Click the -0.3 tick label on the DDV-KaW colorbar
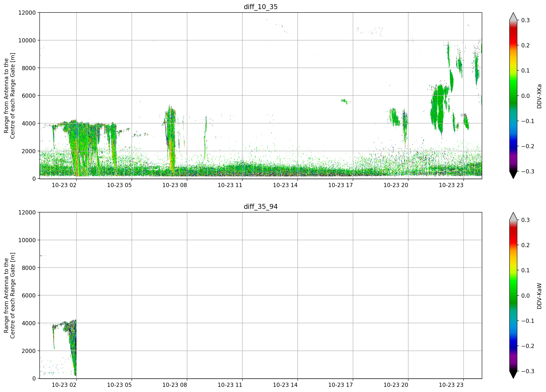546x392 pixels. (527, 371)
